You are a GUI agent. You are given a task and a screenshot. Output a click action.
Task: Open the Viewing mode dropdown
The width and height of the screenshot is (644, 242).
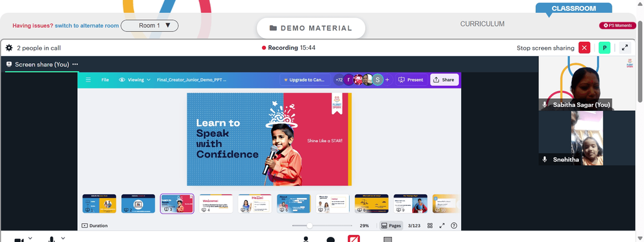[x=135, y=80]
